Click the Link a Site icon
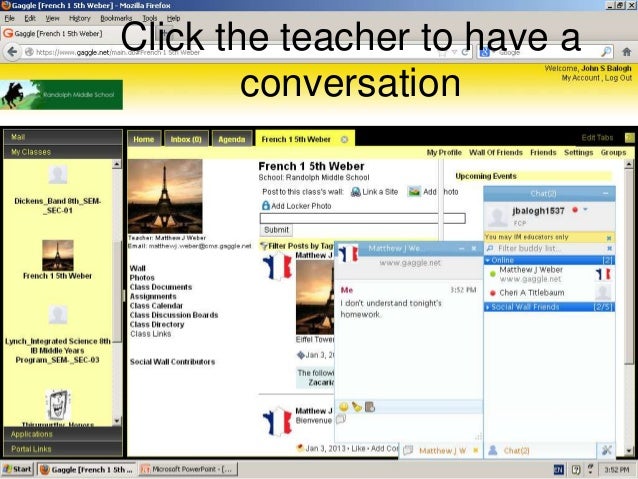638x479 pixels. [x=356, y=192]
